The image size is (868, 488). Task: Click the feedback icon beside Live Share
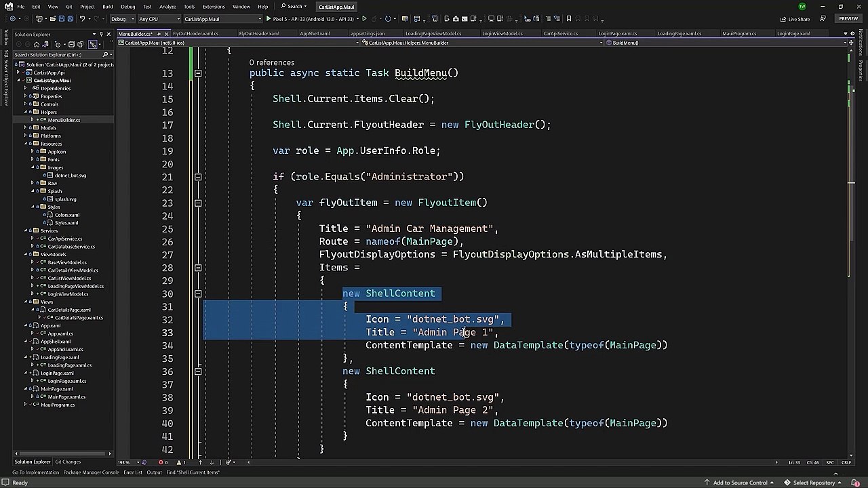(x=821, y=19)
